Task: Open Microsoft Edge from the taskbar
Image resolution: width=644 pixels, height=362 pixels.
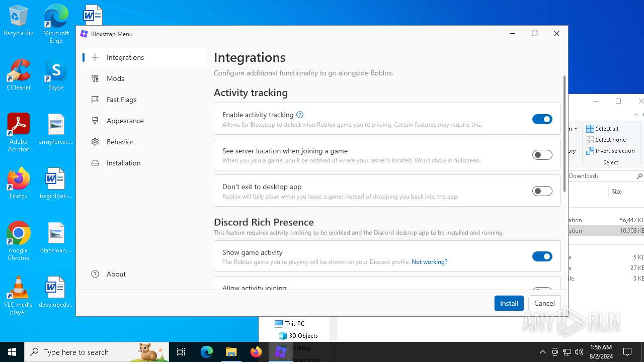Action: click(207, 352)
